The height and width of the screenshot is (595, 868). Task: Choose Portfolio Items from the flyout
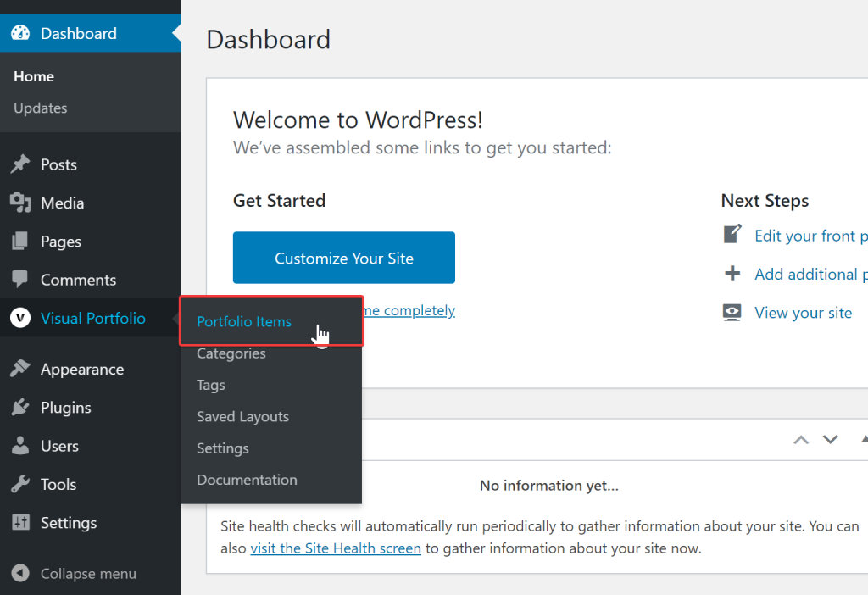click(x=244, y=321)
